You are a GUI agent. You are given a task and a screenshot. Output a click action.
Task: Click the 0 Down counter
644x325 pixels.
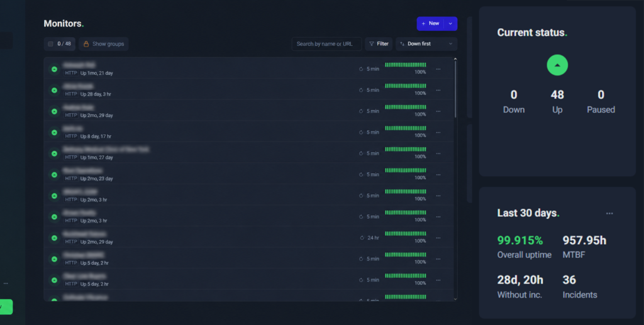[x=514, y=95]
